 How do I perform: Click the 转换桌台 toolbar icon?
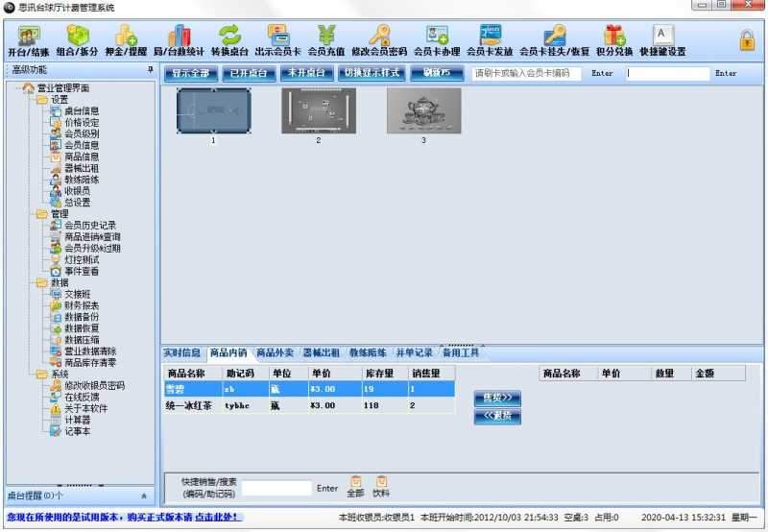pyautogui.click(x=228, y=40)
